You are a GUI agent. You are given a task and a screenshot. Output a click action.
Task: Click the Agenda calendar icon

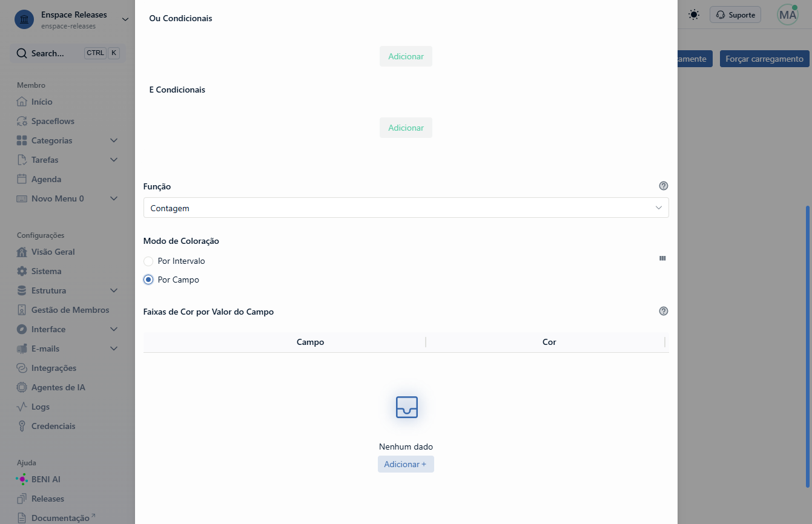[22, 179]
